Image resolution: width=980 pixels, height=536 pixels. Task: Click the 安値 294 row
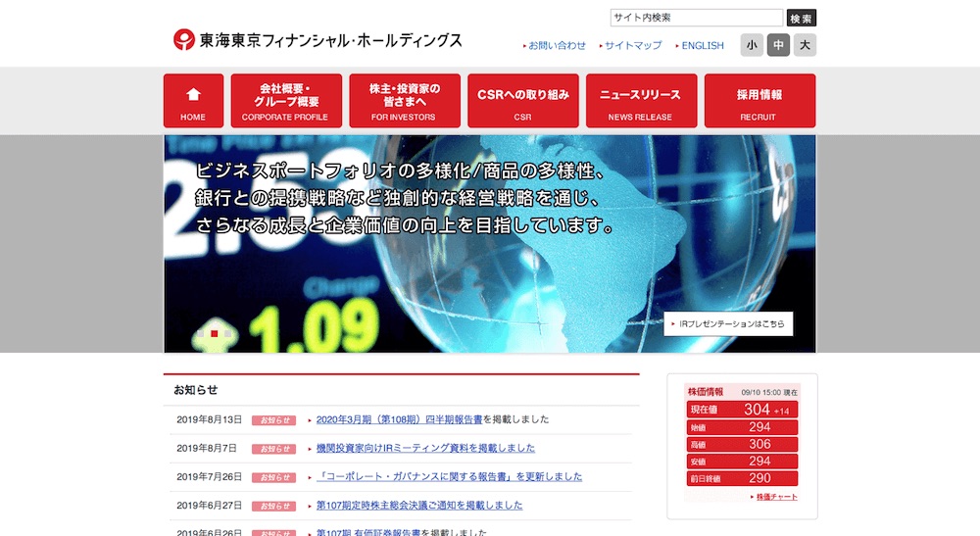click(742, 461)
